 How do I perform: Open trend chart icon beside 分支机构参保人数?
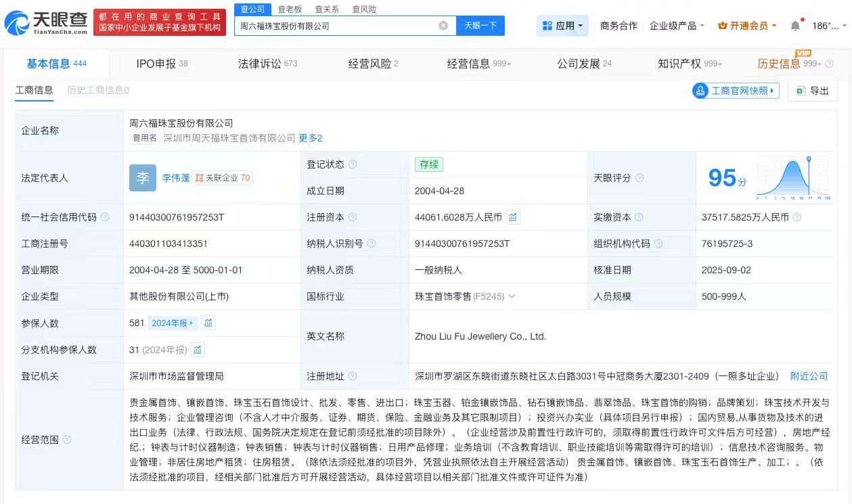click(198, 350)
